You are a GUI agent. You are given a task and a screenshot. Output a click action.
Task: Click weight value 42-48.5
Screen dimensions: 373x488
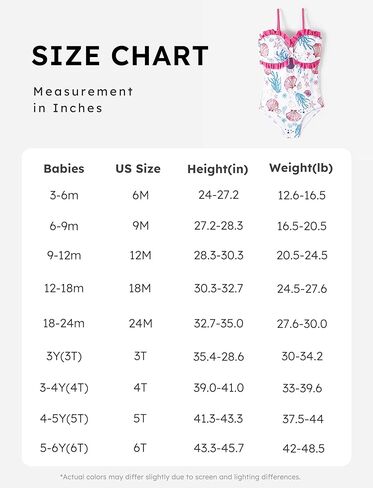point(303,449)
